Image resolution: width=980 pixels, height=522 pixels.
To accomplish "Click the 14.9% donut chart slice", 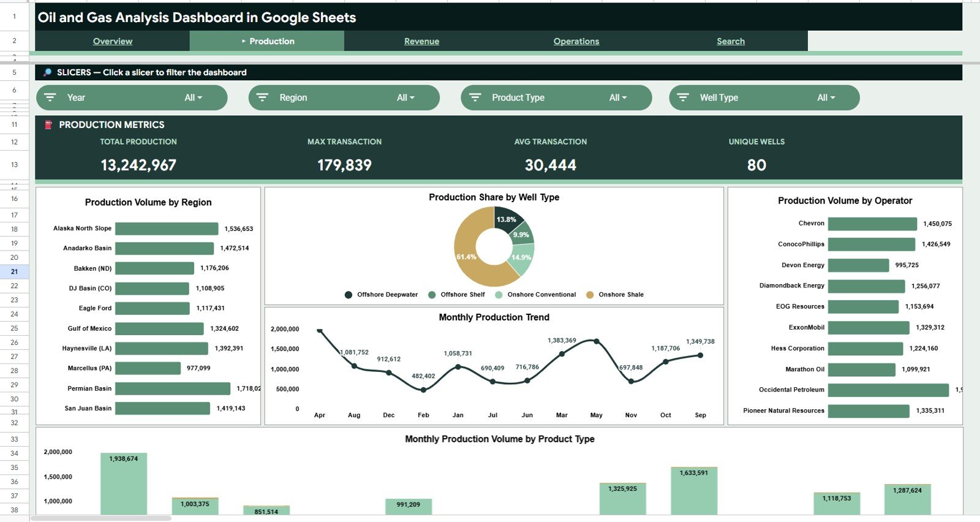I will coord(522,258).
